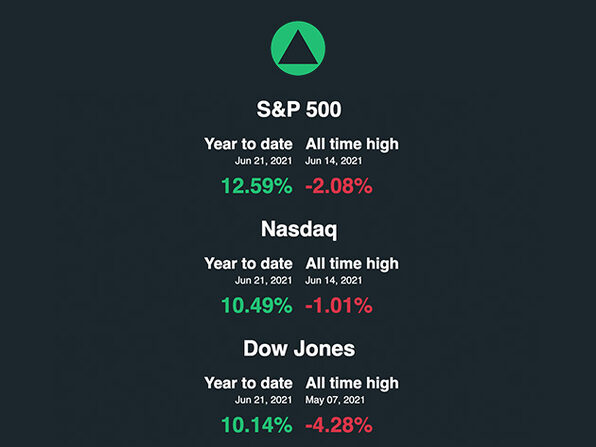This screenshot has height=447, width=596.
Task: Click the Dow Jones All time high label
Action: click(352, 383)
